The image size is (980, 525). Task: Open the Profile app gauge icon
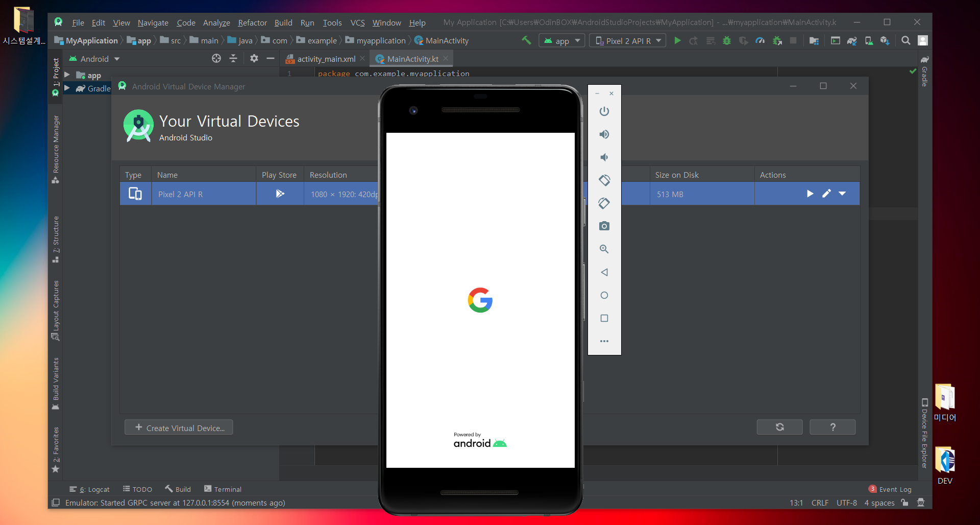(x=761, y=40)
